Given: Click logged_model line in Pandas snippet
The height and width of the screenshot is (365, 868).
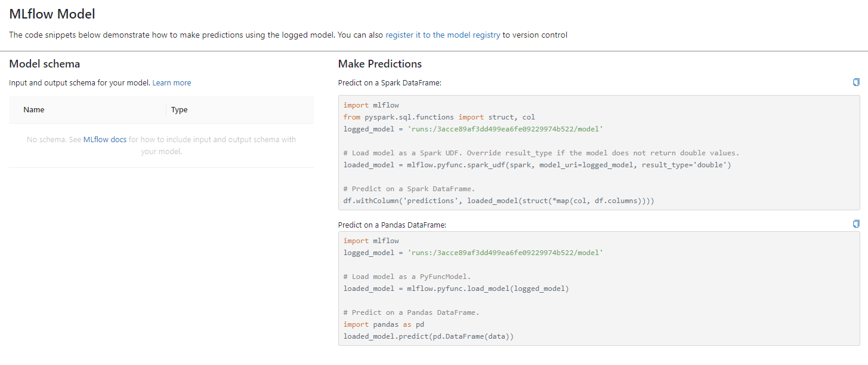Looking at the screenshot, I should click(473, 253).
